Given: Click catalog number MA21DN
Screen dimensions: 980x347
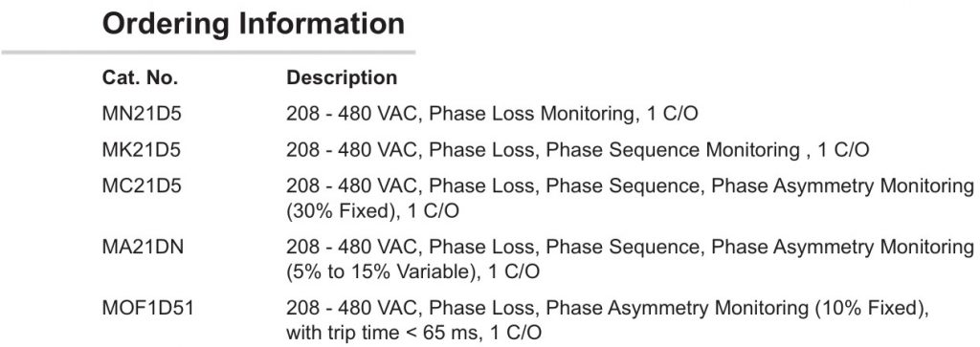Looking at the screenshot, I should (x=143, y=248).
